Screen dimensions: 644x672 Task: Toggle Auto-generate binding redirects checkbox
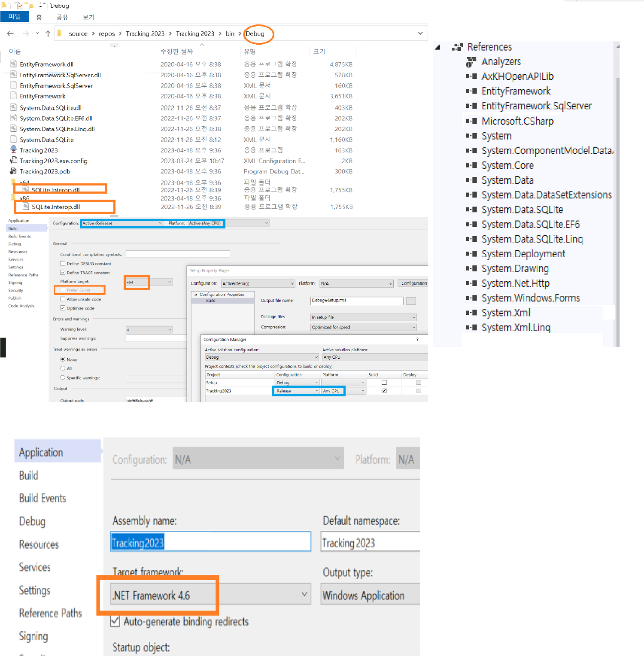[115, 621]
